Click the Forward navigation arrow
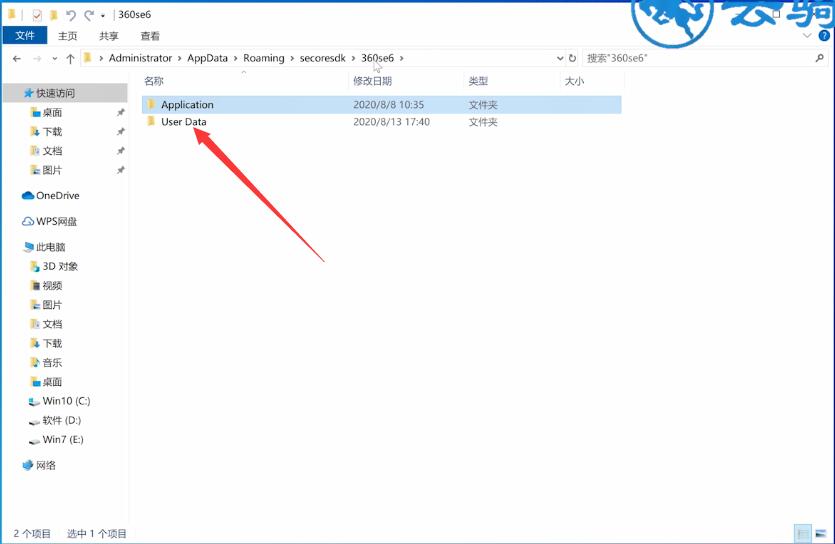The image size is (835, 544). pyautogui.click(x=37, y=59)
